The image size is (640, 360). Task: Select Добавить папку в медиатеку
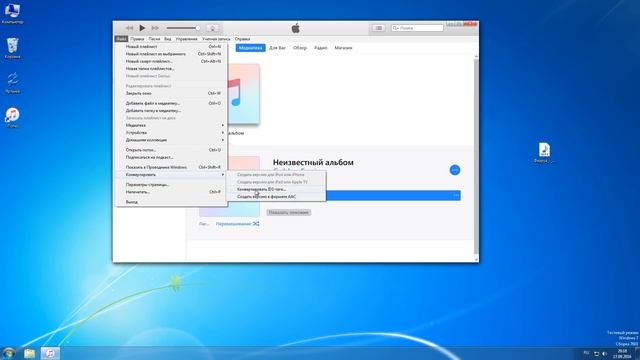[171, 111]
